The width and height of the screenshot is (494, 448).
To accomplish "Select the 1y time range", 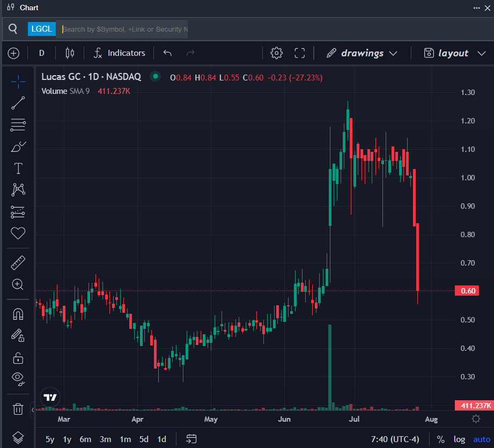I will pos(67,439).
